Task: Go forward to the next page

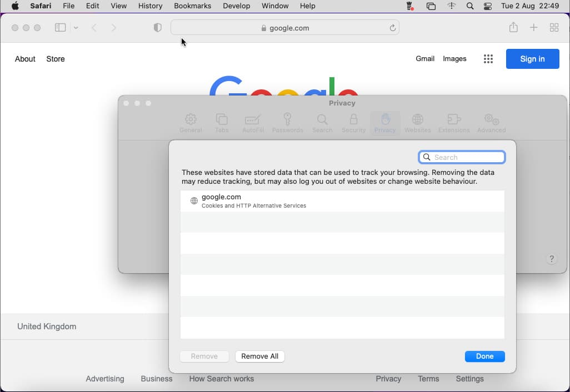Action: (113, 28)
